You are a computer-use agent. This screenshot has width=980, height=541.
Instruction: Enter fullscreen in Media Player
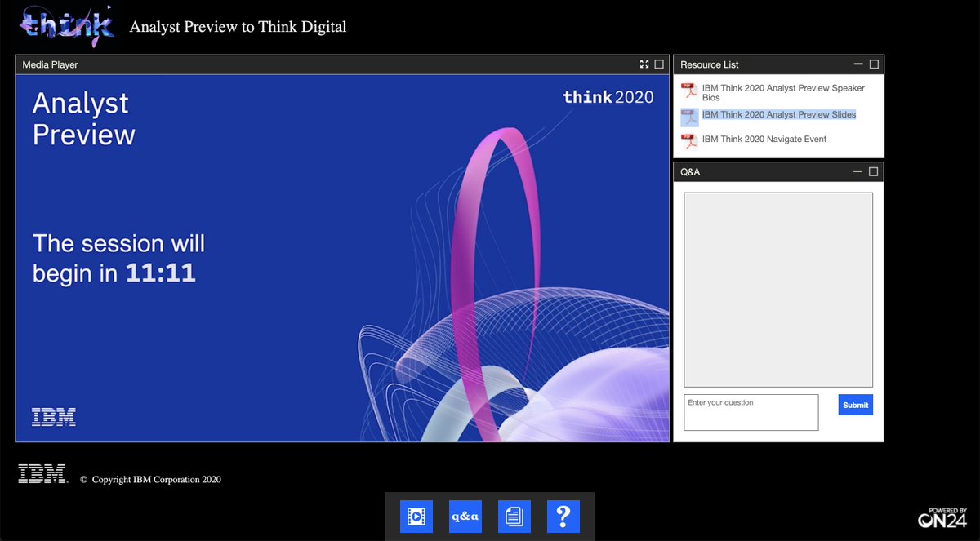click(x=644, y=64)
